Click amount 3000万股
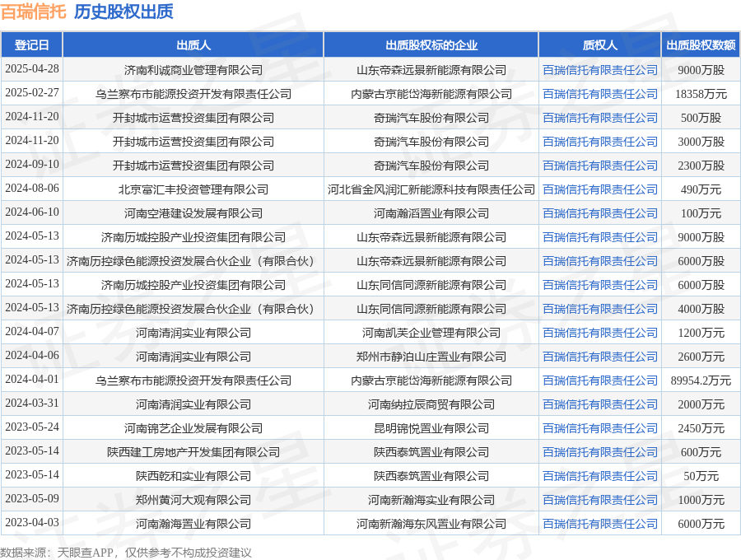 [x=701, y=142]
